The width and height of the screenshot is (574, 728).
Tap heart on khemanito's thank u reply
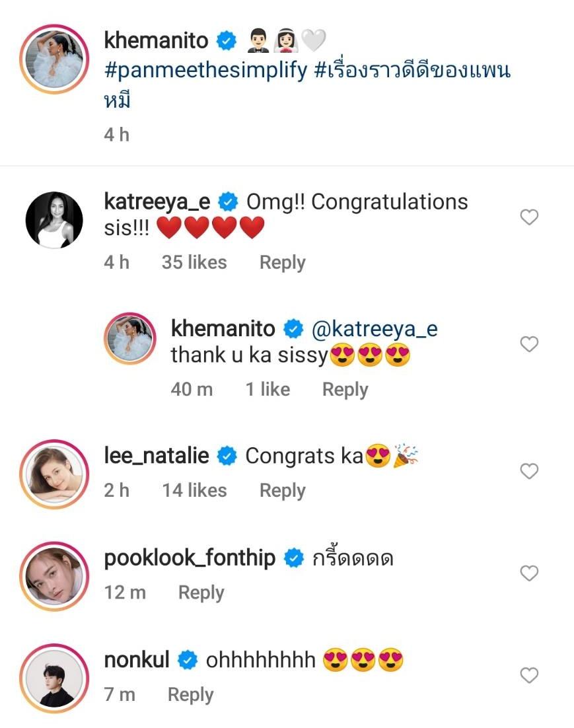(x=529, y=344)
